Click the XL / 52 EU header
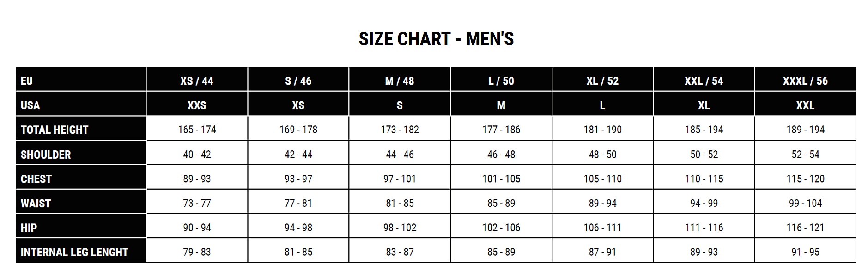The image size is (868, 272). point(602,81)
